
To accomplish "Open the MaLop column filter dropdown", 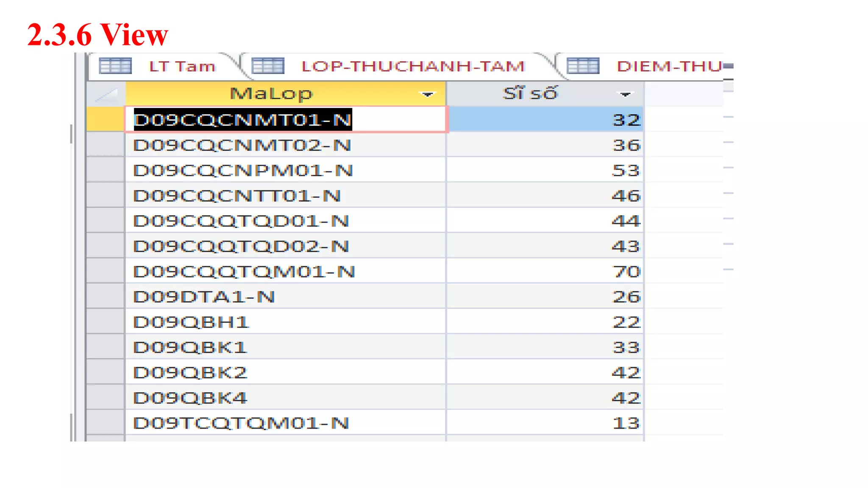I will coord(427,94).
